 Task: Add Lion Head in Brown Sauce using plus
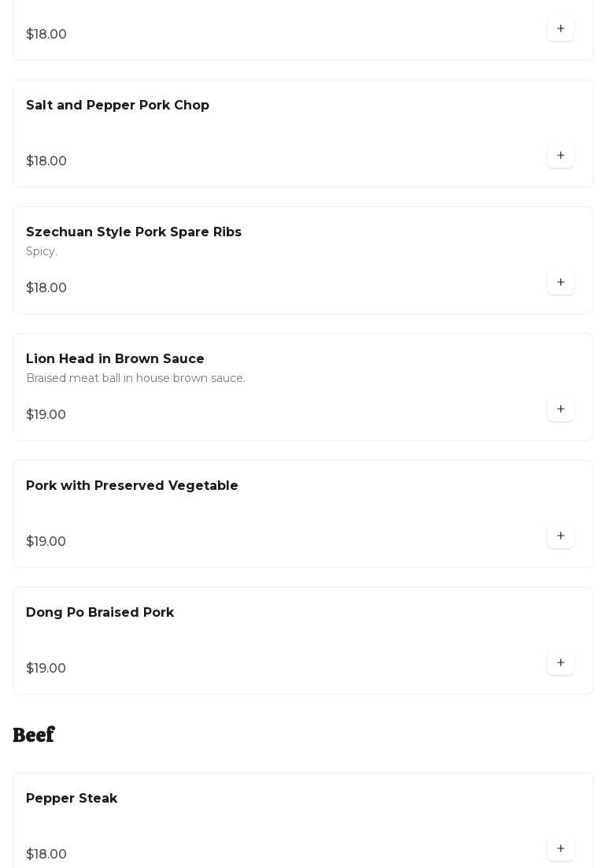[560, 410]
